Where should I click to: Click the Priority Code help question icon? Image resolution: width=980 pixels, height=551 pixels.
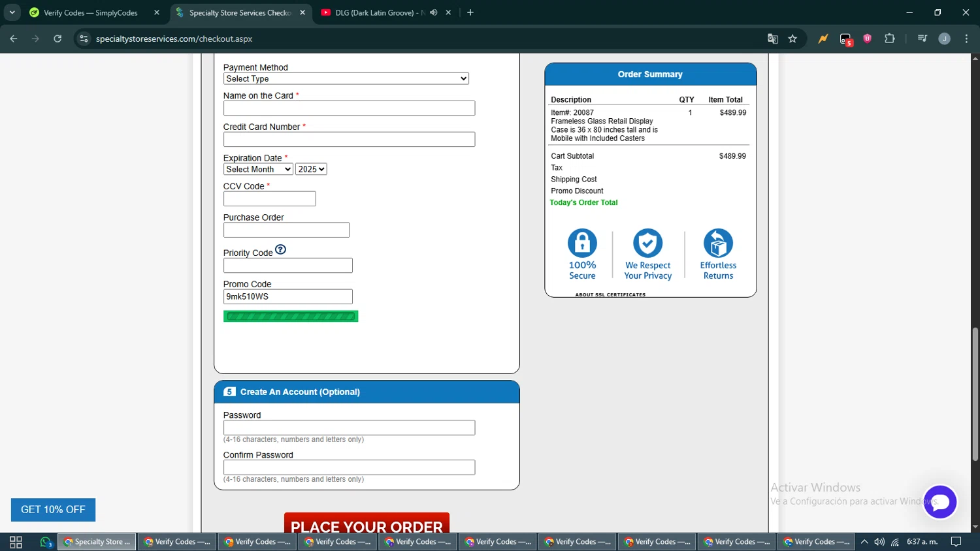pyautogui.click(x=280, y=249)
